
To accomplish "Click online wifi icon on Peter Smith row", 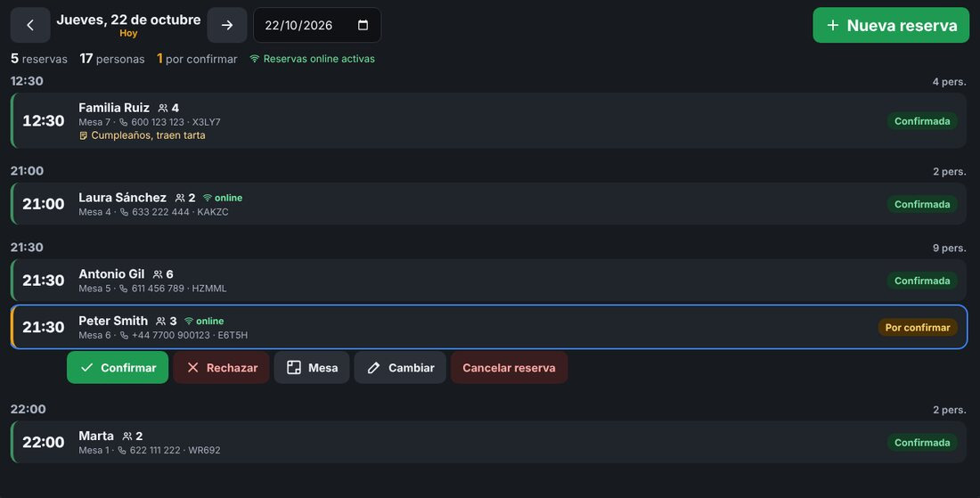I will [x=189, y=322].
